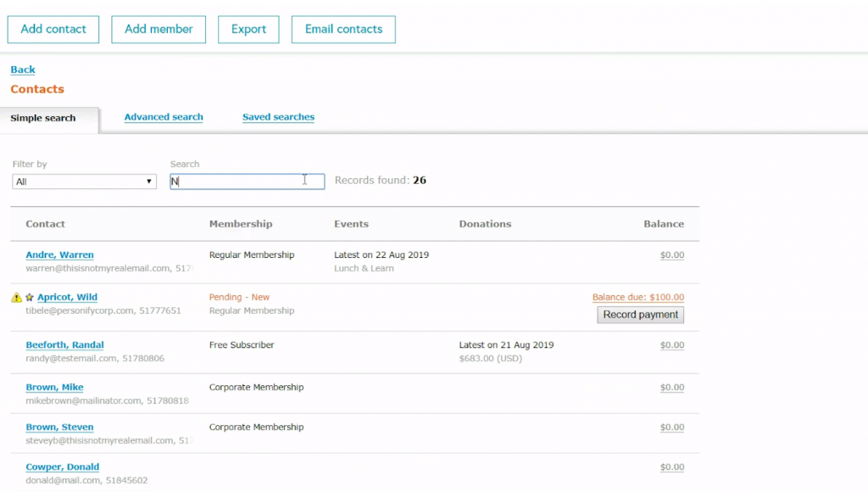Open the Saved searches tab

click(278, 117)
